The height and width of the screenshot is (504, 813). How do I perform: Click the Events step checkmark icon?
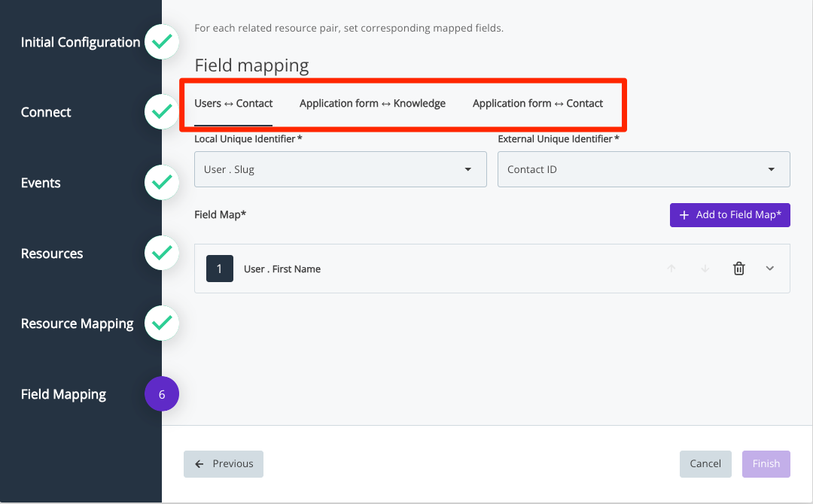pyautogui.click(x=161, y=183)
